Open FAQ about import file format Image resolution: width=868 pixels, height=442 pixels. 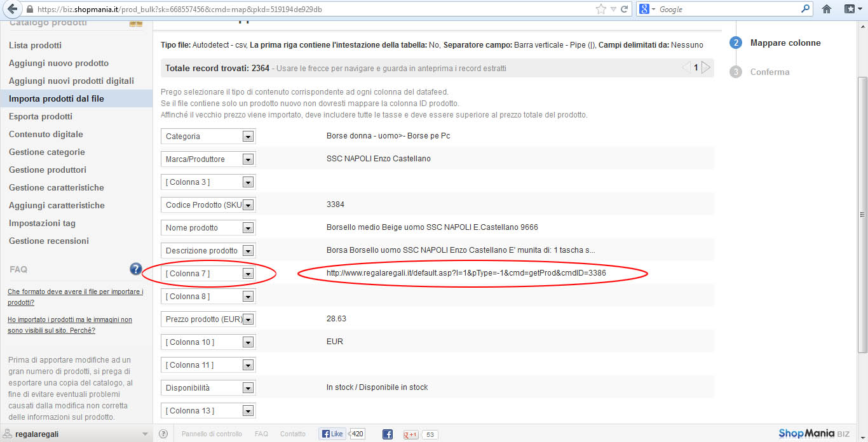[75, 297]
